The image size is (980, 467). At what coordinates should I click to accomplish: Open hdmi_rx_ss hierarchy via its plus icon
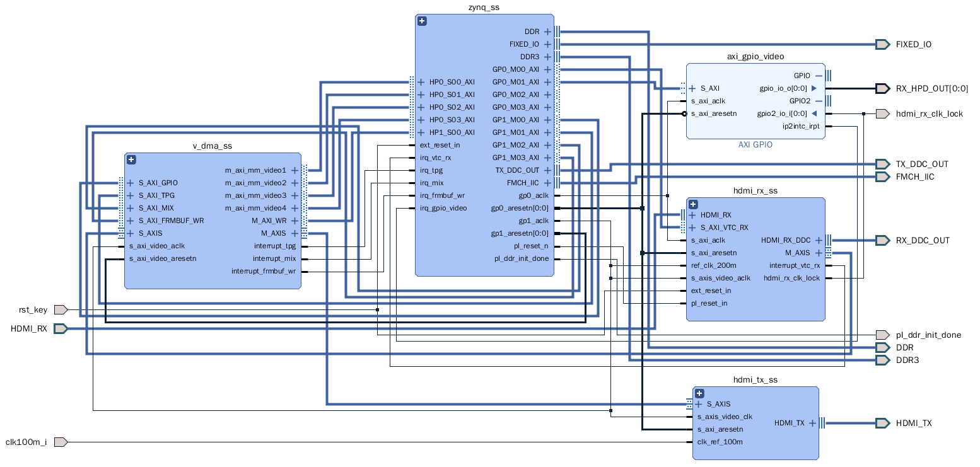pyautogui.click(x=693, y=204)
